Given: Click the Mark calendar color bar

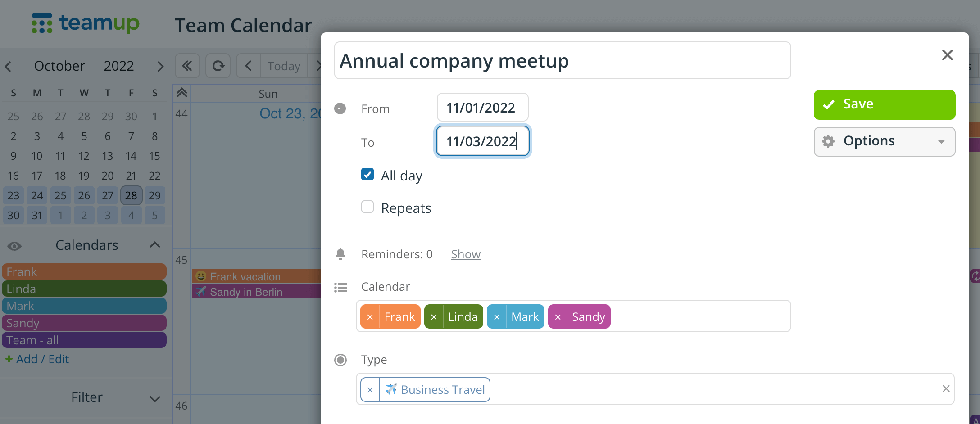Looking at the screenshot, I should 84,306.
